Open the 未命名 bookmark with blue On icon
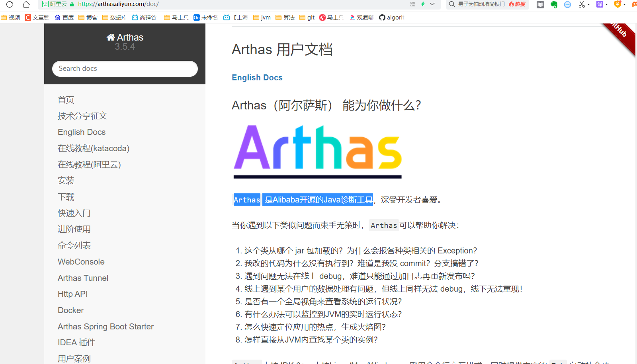Screen dimensions: 637x364 205,18
